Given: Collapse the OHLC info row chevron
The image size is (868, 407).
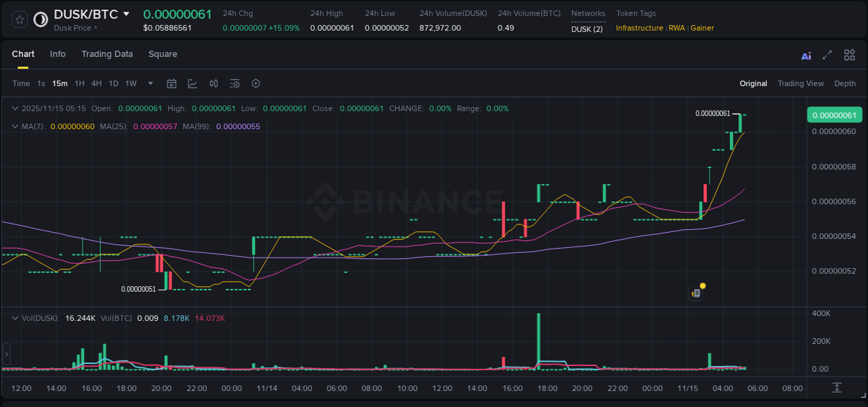Looking at the screenshot, I should click(15, 108).
